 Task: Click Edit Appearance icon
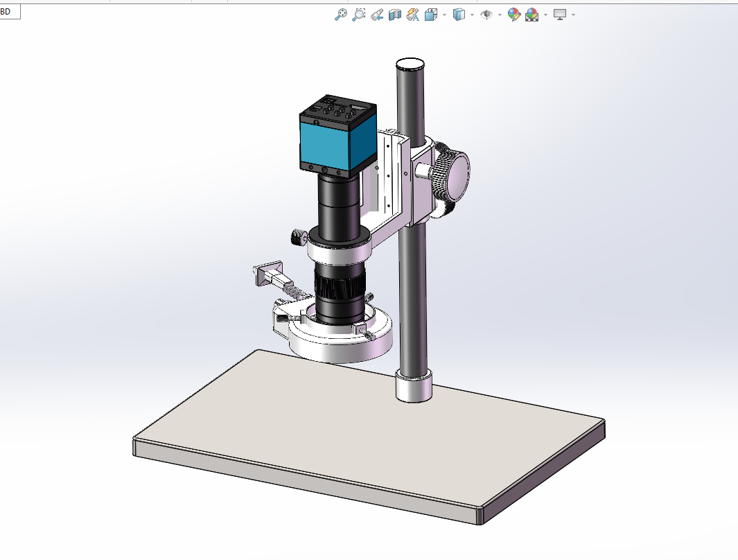click(514, 15)
